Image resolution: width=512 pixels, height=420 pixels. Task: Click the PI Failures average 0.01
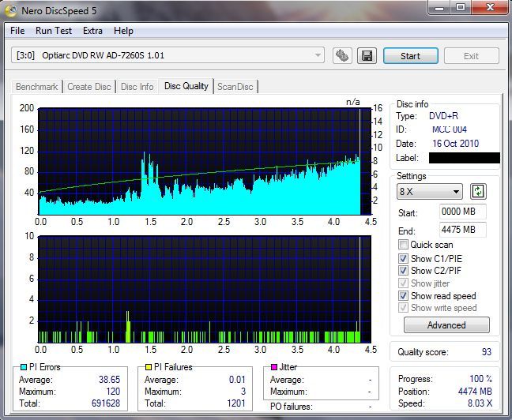237,379
